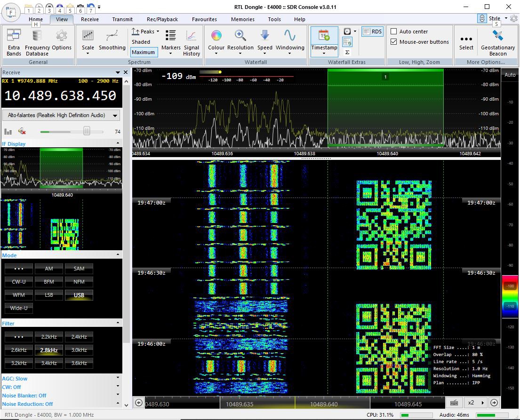Open the waterfall Resolution magnifier
The width and height of the screenshot is (520, 420).
click(240, 42)
